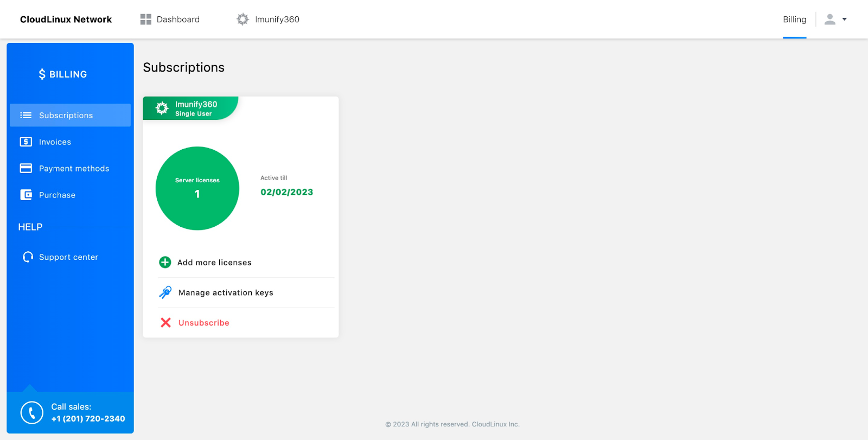Screen dimensions: 868x440
Task: Open Support center link
Action: click(x=68, y=257)
